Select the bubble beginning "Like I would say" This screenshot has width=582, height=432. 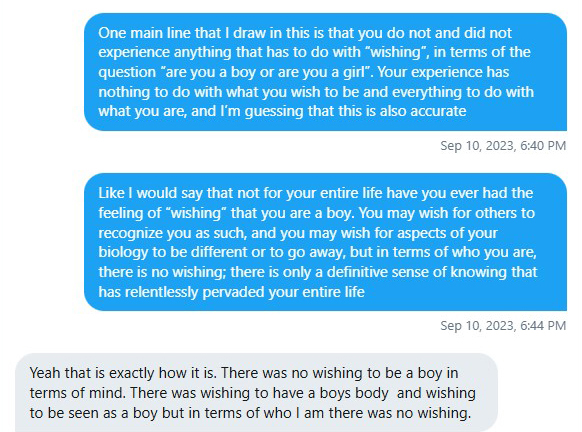(325, 242)
